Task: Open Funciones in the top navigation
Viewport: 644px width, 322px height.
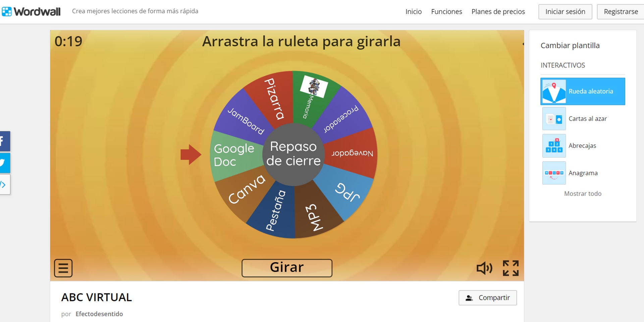Action: click(x=446, y=12)
